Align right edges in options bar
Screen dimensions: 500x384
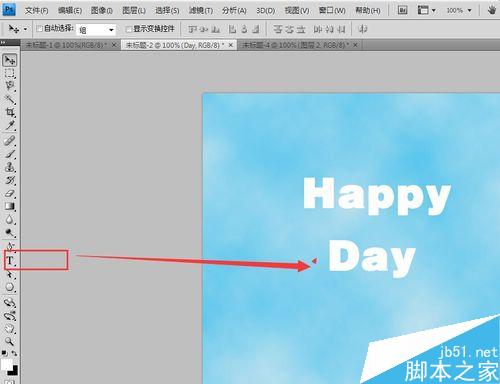[256, 30]
